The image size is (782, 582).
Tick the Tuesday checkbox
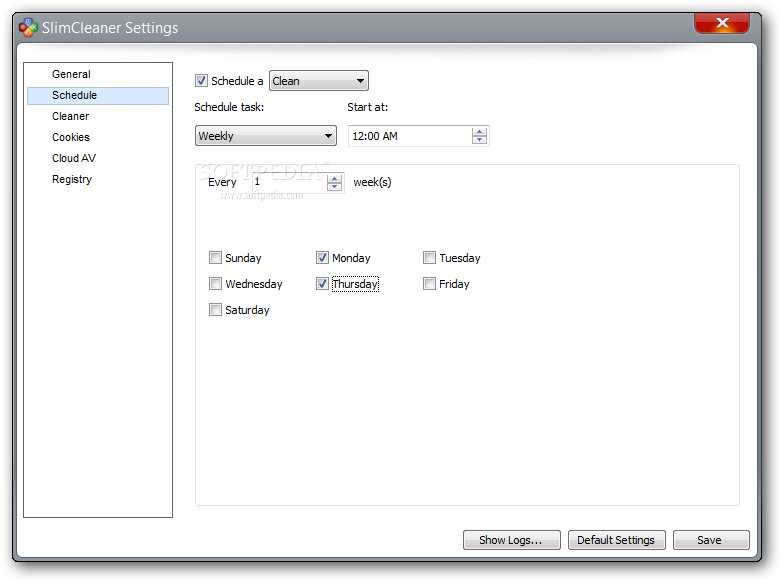tap(429, 258)
